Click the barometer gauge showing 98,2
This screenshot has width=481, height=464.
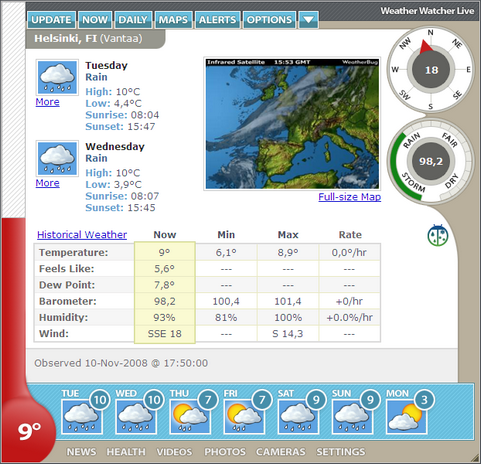(x=431, y=161)
